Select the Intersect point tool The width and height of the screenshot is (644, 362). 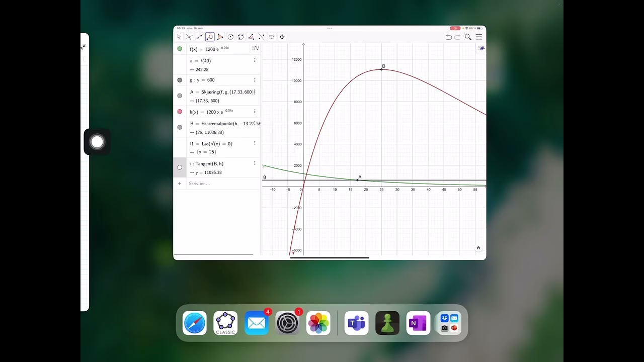click(x=189, y=37)
